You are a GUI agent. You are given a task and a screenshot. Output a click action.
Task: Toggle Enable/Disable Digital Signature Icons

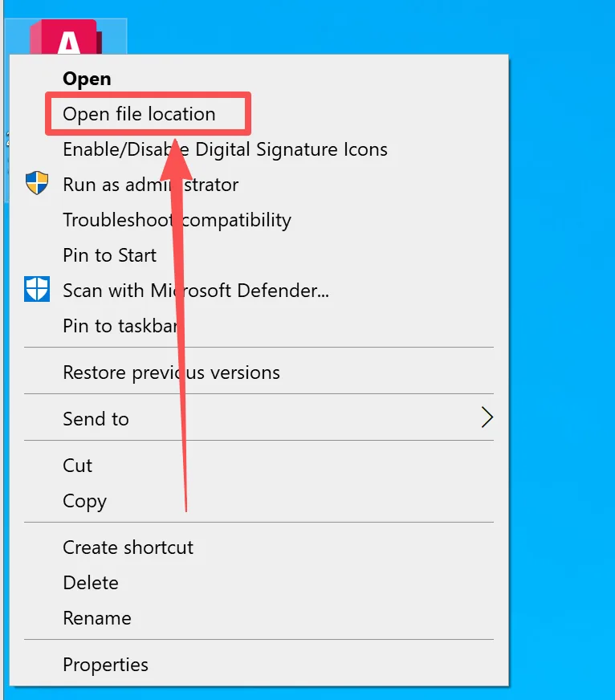pyautogui.click(x=225, y=149)
